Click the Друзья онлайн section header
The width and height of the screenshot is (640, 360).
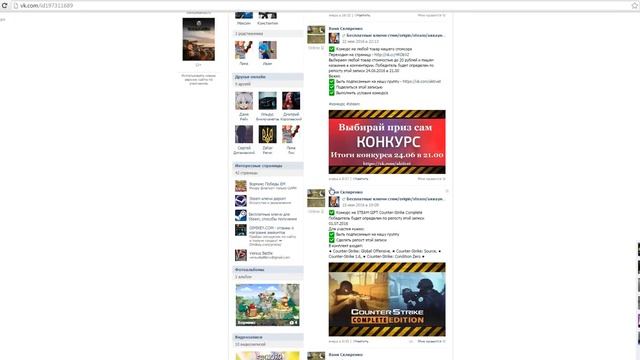click(268, 77)
